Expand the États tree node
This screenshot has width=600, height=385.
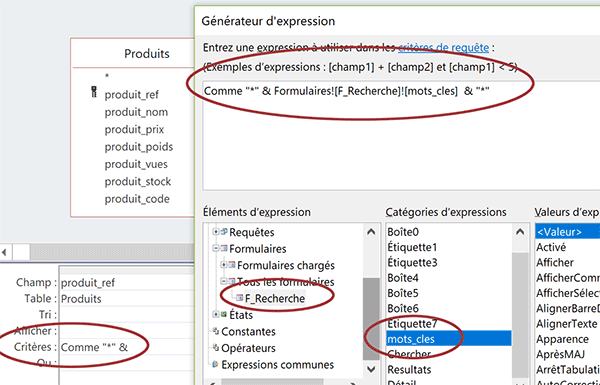216,315
